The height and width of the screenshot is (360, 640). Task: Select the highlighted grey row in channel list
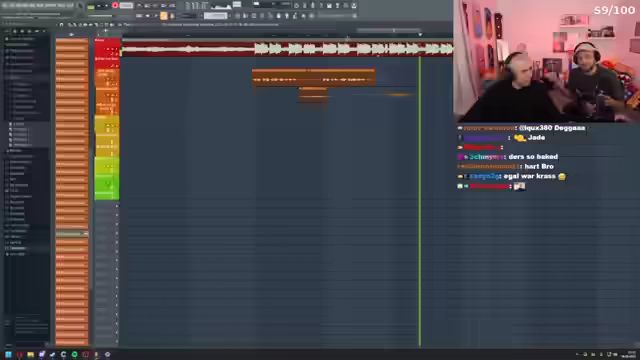[x=72, y=234]
